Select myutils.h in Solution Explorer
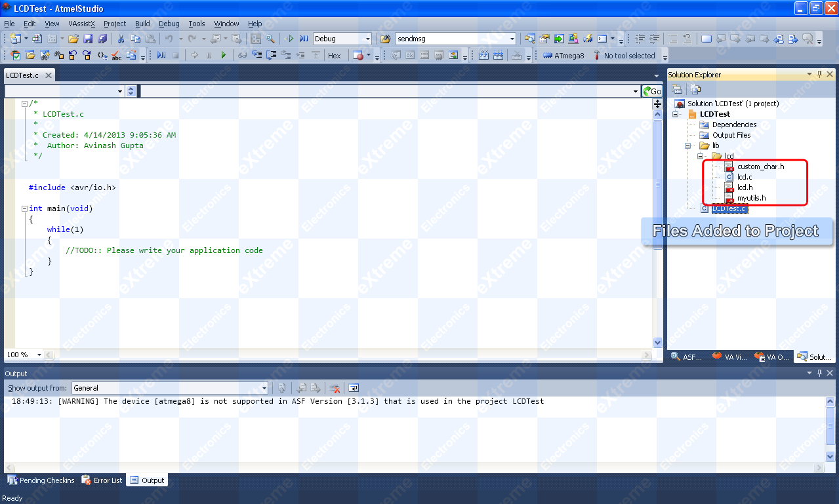 pyautogui.click(x=751, y=198)
